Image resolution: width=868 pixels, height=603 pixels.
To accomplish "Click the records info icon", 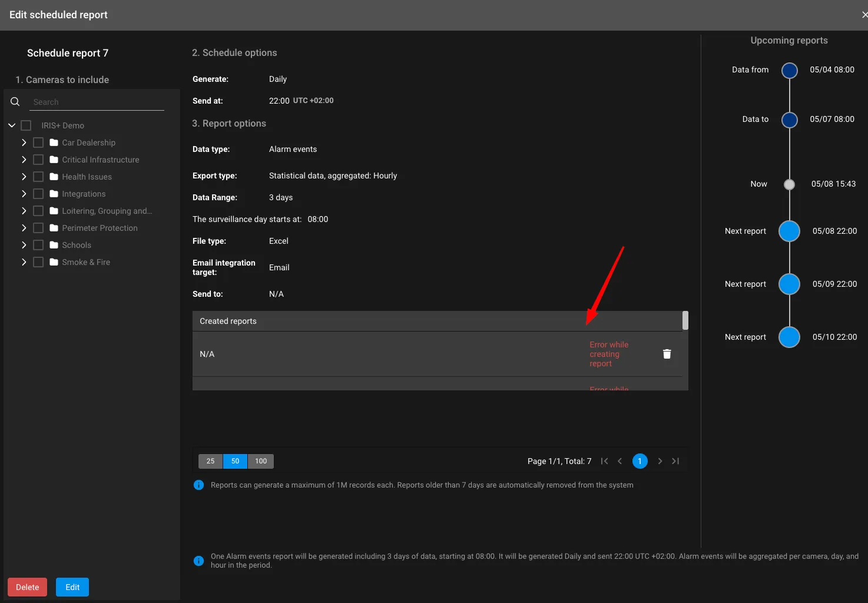I will click(199, 485).
